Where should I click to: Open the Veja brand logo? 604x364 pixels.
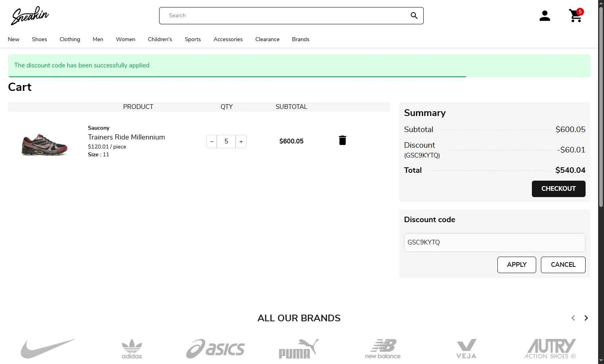point(466,349)
